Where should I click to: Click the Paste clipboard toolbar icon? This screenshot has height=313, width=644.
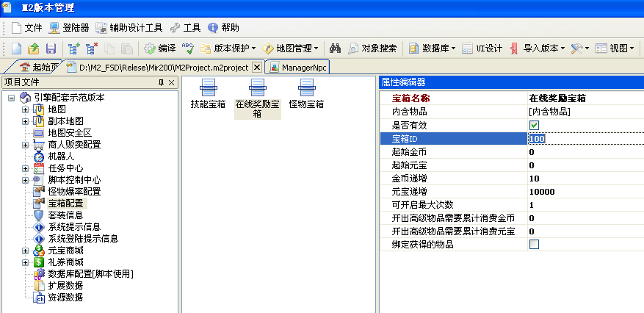tap(126, 48)
